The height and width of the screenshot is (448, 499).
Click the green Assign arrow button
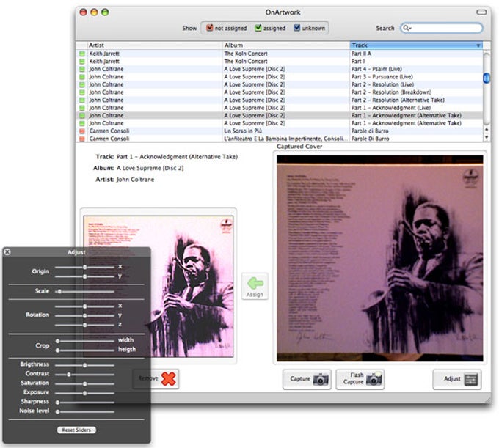point(255,286)
